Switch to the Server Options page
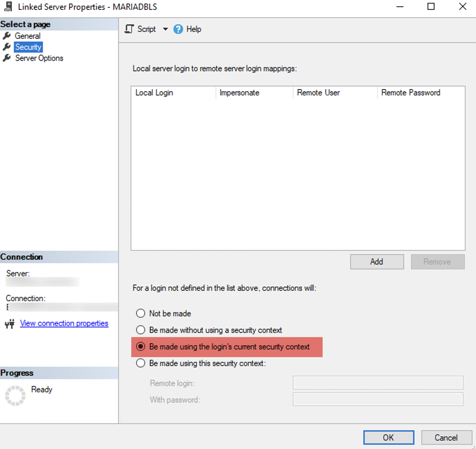The width and height of the screenshot is (476, 449). [x=39, y=58]
